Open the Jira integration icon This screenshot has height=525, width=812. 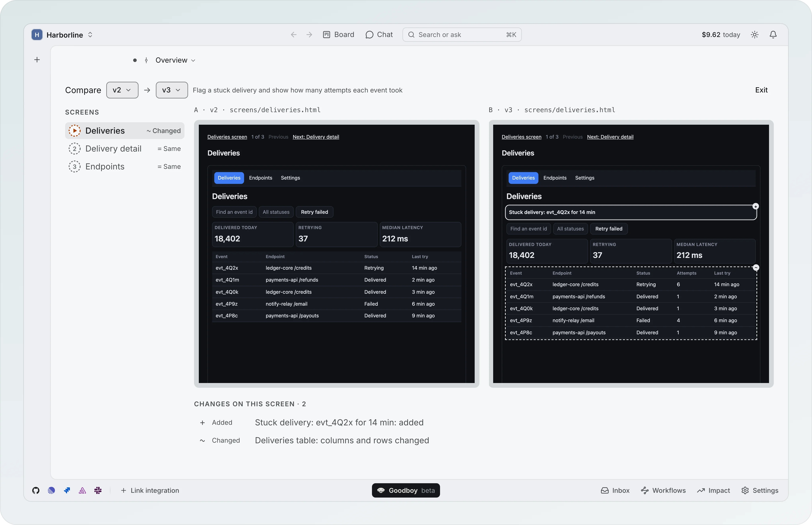(67, 490)
